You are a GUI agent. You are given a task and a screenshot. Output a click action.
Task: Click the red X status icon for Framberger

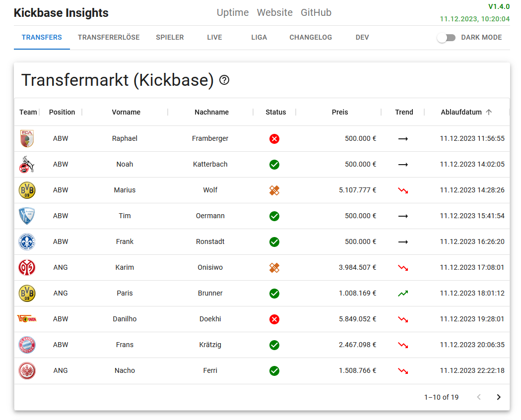[274, 139]
